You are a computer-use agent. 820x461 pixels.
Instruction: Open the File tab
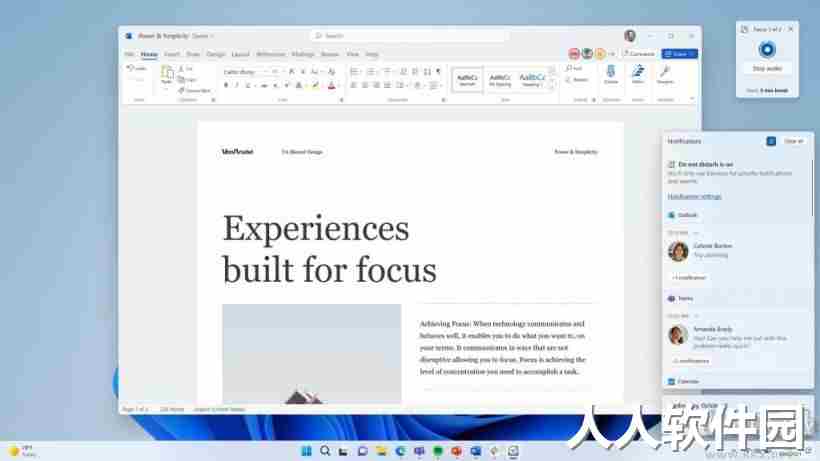tap(129, 54)
